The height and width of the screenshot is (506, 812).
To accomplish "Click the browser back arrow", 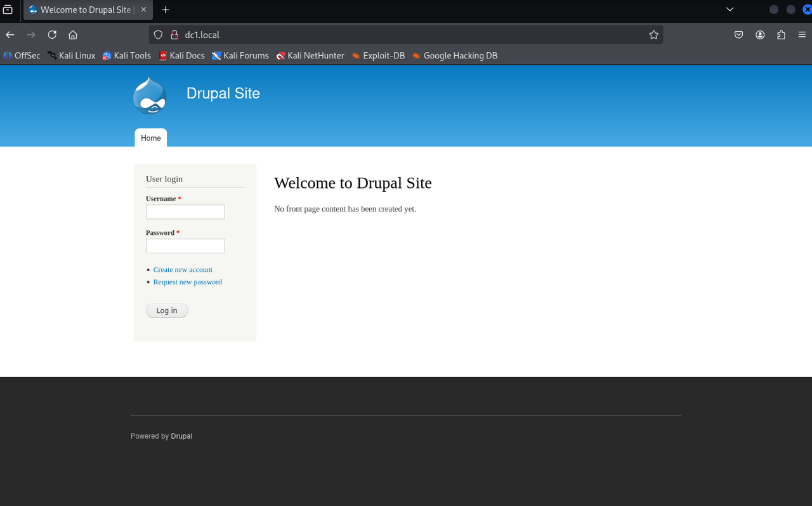I will pyautogui.click(x=10, y=35).
